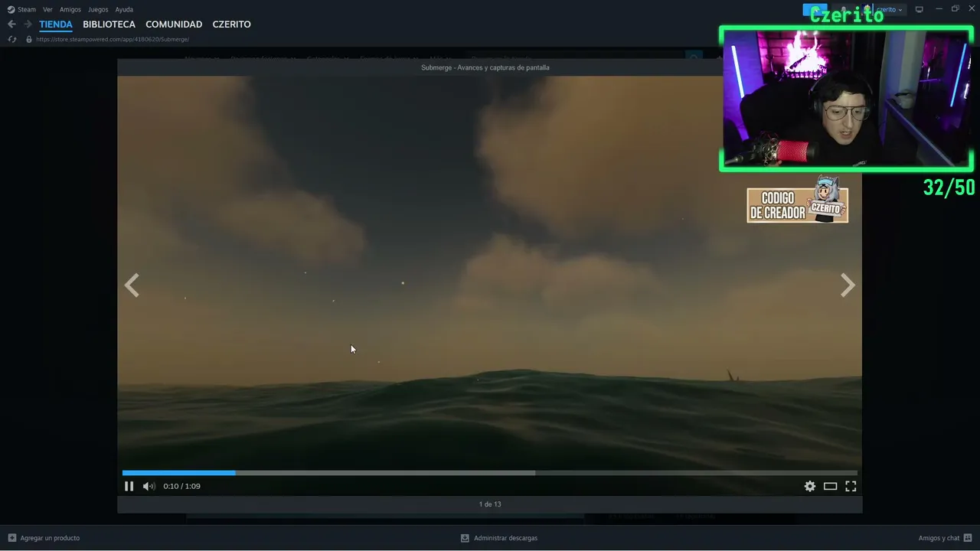980x551 pixels.
Task: Launch Big Picture mode from the monitor icon
Action: [920, 9]
